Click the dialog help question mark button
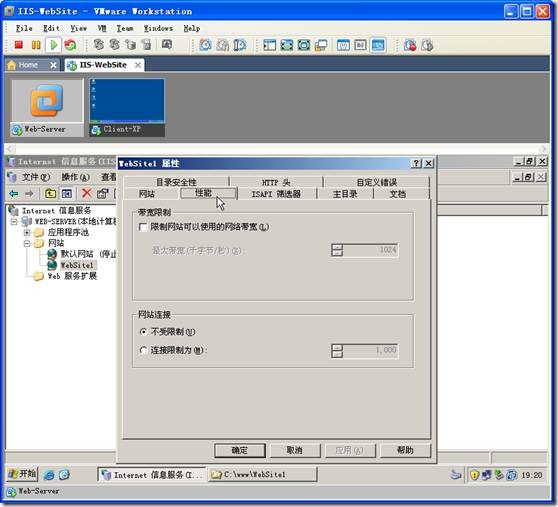 coord(416,163)
